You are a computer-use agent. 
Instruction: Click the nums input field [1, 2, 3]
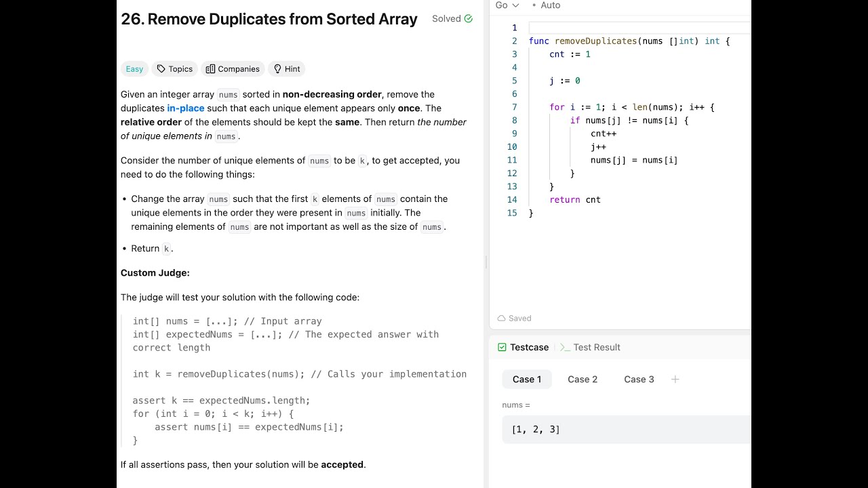point(627,430)
